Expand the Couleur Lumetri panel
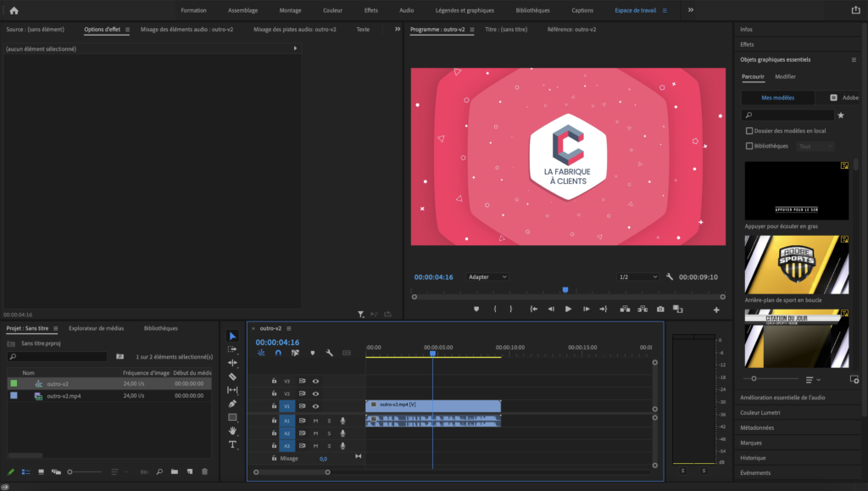The image size is (868, 491). 760,412
